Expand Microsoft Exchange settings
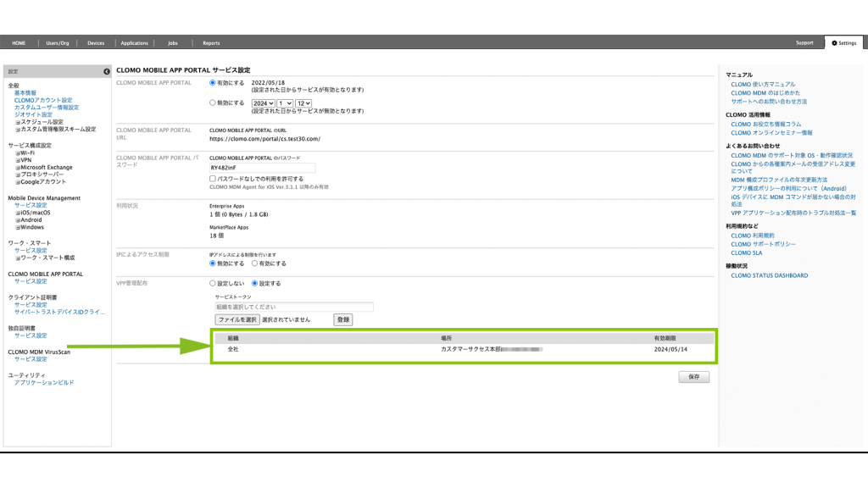 click(x=18, y=168)
